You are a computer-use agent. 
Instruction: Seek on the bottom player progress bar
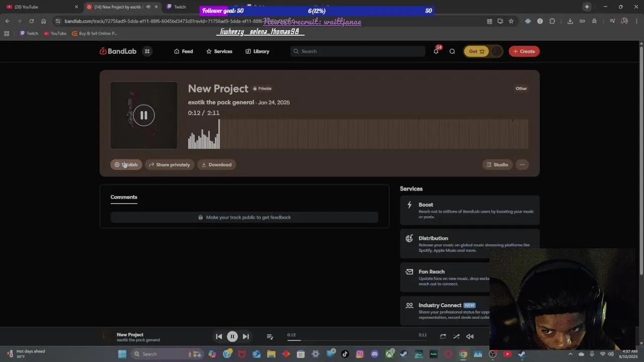tap(357, 340)
